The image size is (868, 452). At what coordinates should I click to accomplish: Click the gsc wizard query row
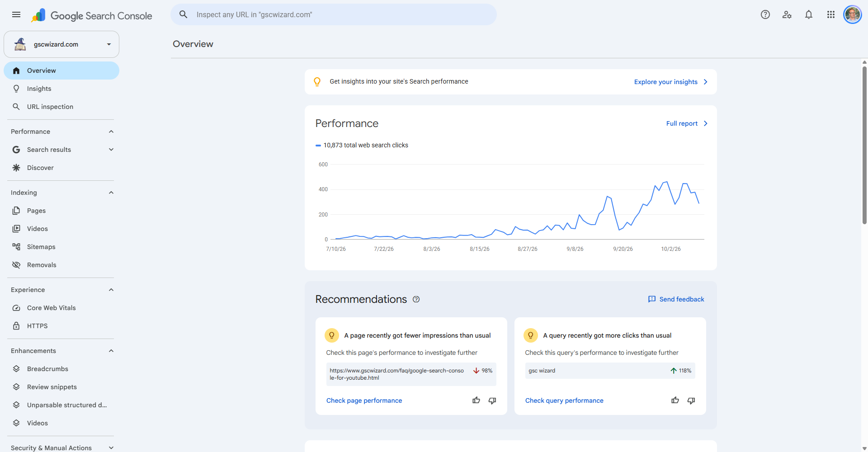pos(610,371)
